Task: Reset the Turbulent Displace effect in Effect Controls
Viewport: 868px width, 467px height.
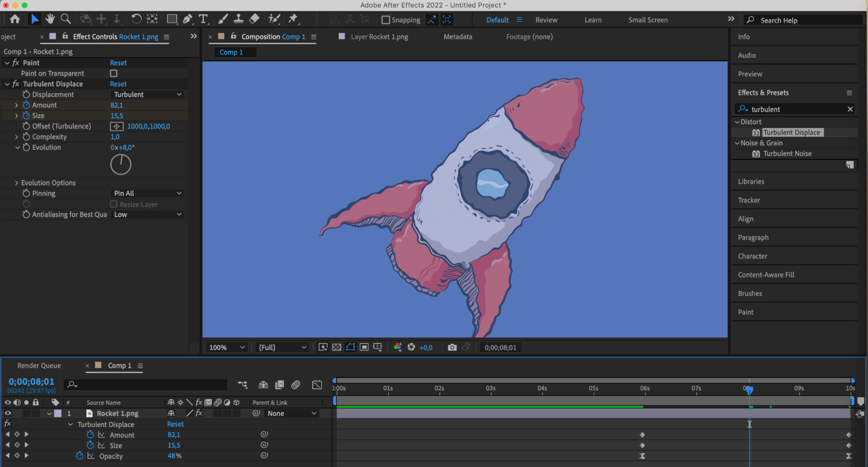Action: [x=118, y=84]
